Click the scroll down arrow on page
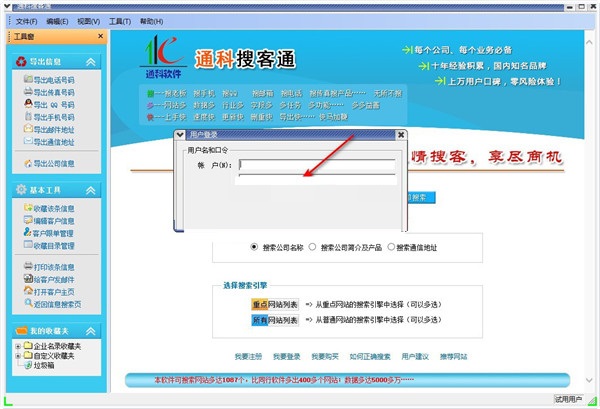 589,380
